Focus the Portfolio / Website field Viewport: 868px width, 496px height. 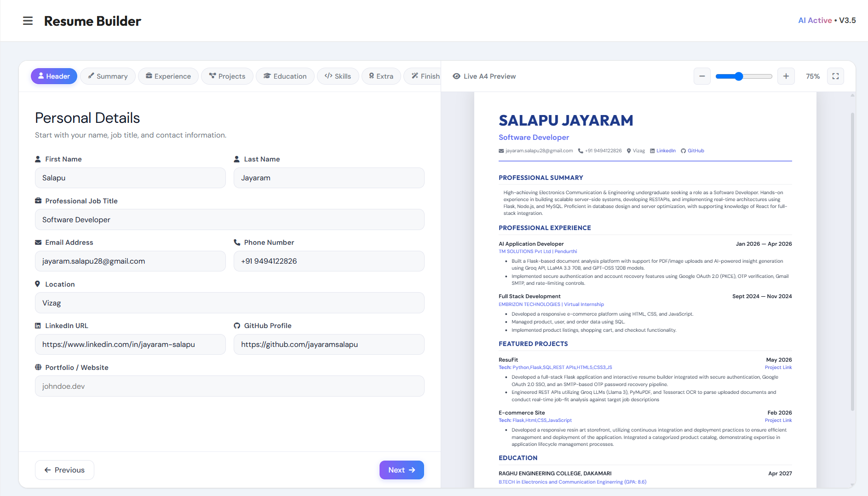coord(230,386)
